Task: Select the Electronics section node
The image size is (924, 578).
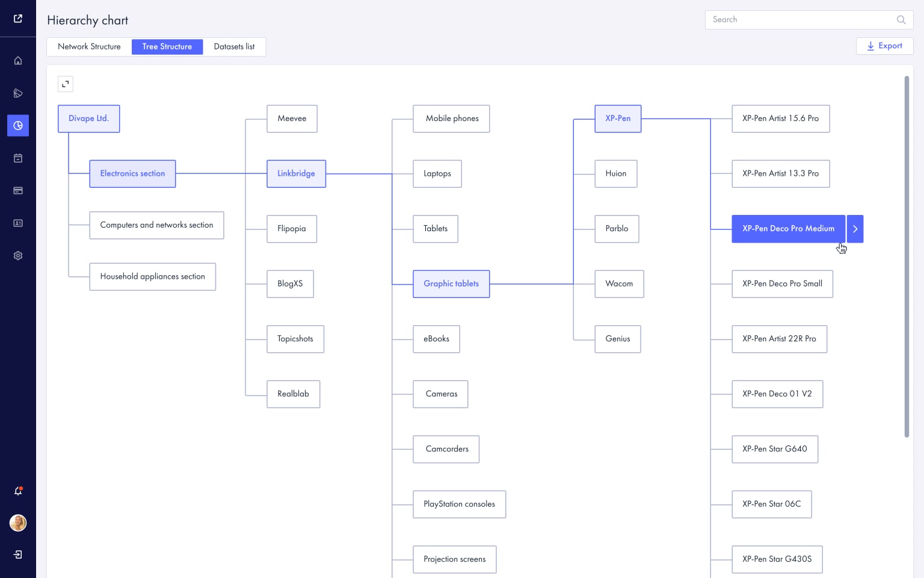Action: point(132,173)
